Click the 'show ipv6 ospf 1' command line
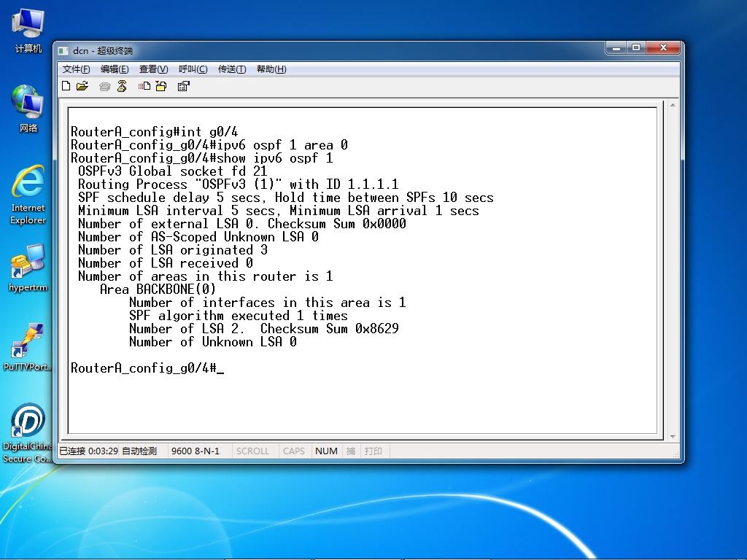747x560 pixels. pyautogui.click(x=202, y=158)
